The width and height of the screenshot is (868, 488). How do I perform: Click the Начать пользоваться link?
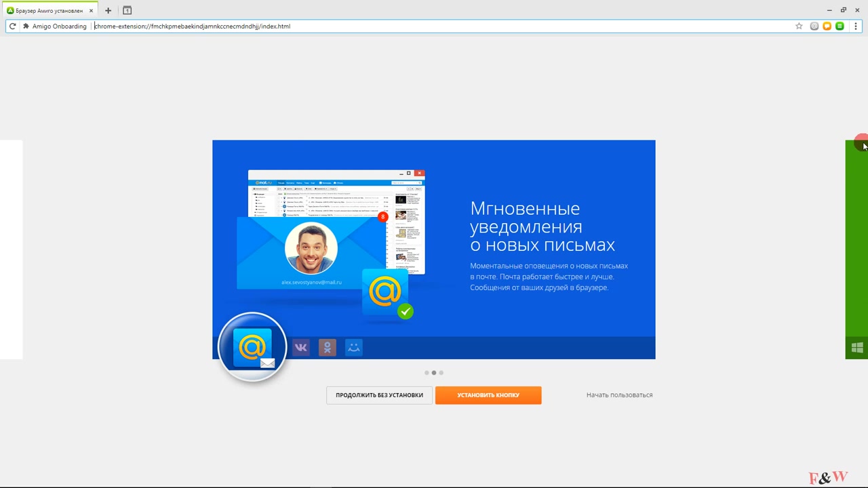point(619,395)
